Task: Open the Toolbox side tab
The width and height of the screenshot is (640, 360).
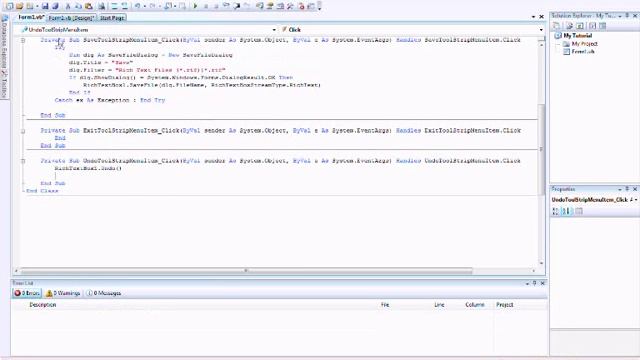Action: coord(4,84)
